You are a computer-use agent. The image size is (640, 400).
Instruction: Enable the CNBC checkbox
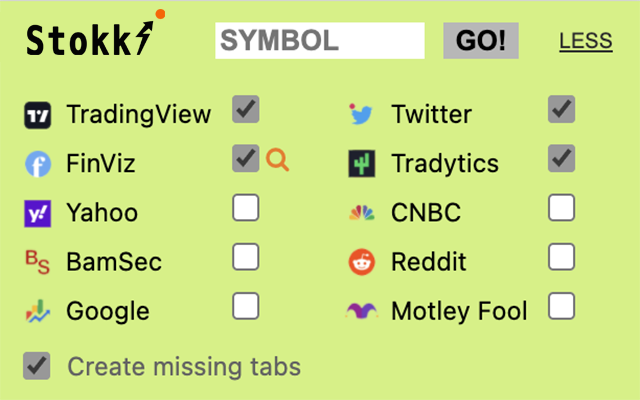coord(562,208)
